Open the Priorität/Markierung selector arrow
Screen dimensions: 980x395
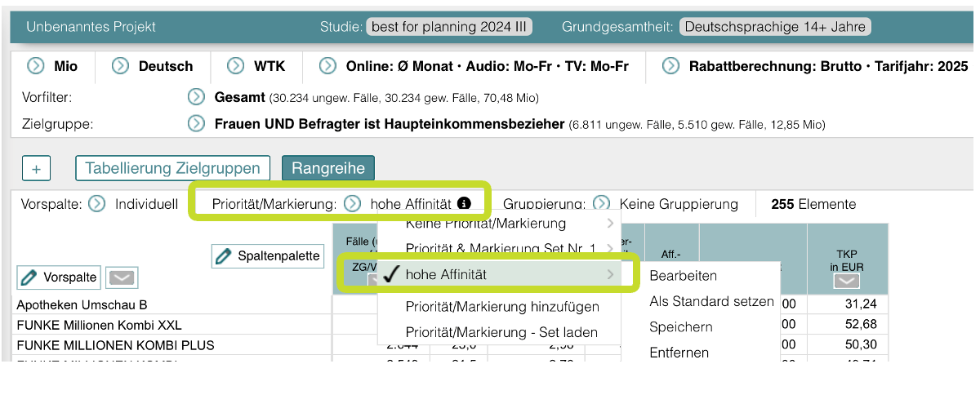(352, 204)
